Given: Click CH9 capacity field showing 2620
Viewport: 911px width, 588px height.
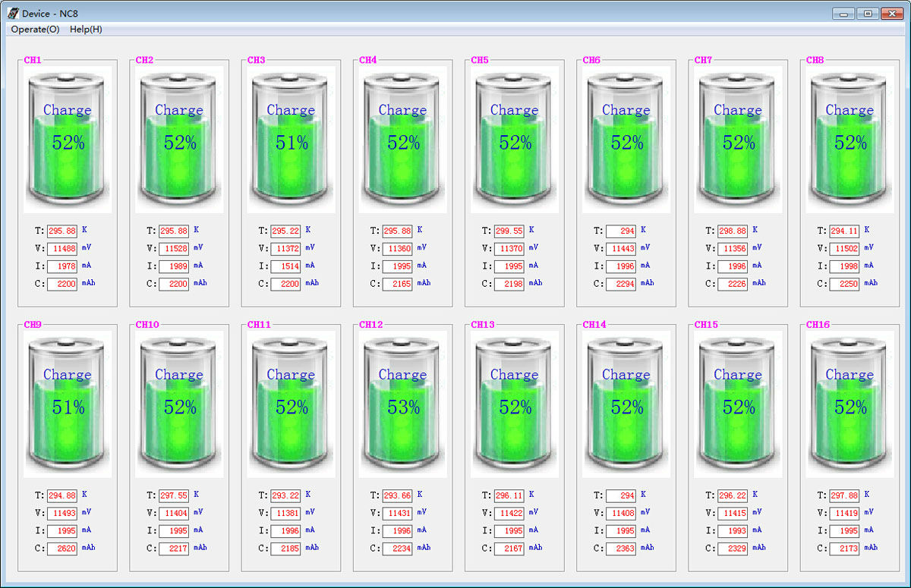Looking at the screenshot, I should point(62,549).
